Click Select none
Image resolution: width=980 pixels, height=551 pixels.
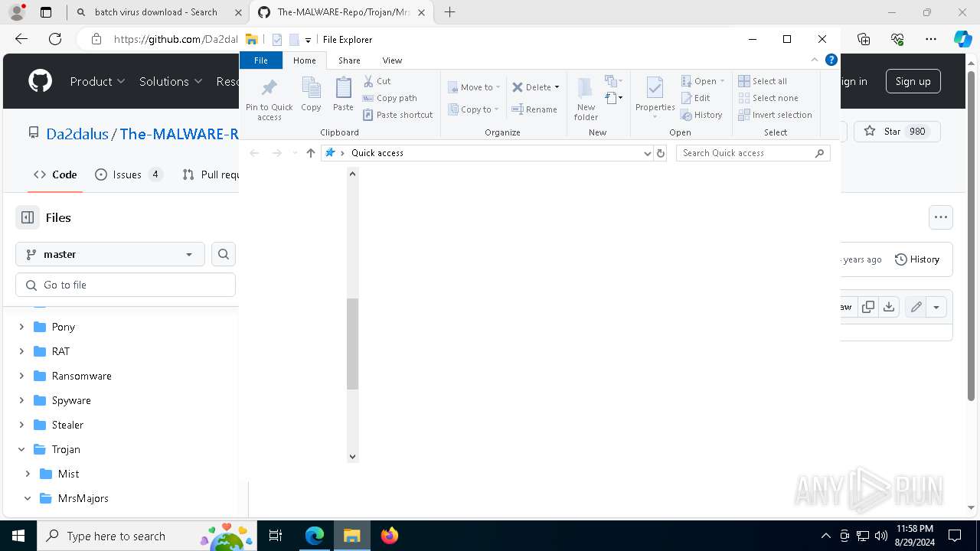[768, 98]
